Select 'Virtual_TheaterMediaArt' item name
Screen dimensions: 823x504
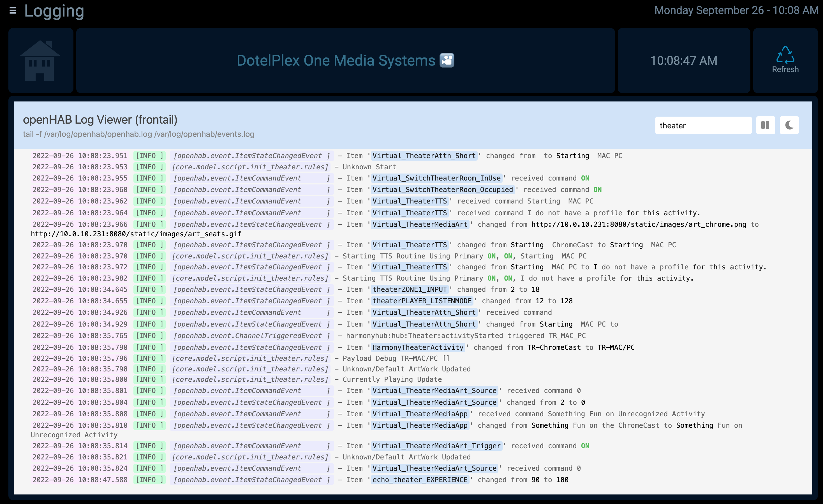tap(420, 224)
